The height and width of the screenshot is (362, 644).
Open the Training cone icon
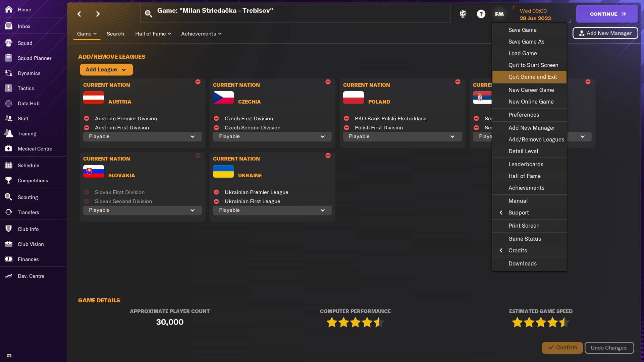(x=9, y=133)
